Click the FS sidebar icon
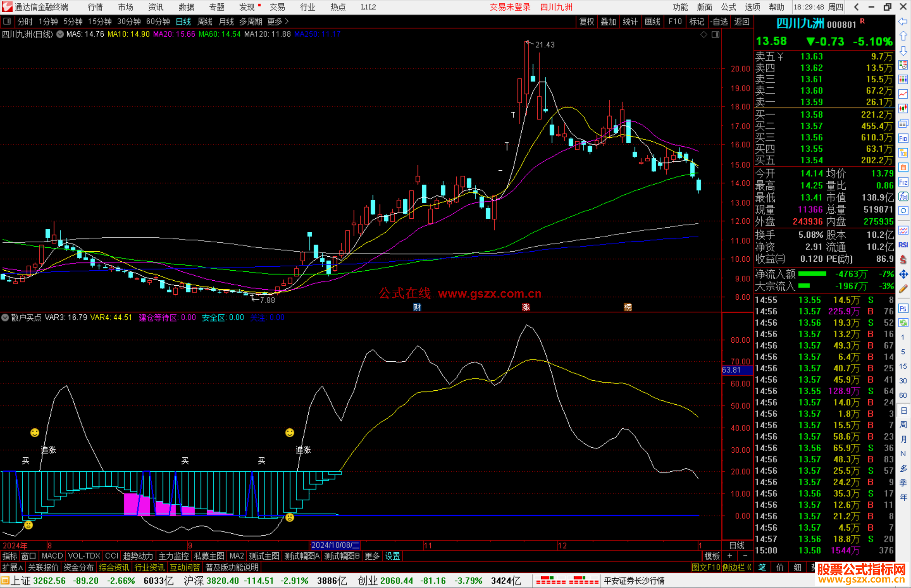Screen dimensions: 911x588 [903, 308]
